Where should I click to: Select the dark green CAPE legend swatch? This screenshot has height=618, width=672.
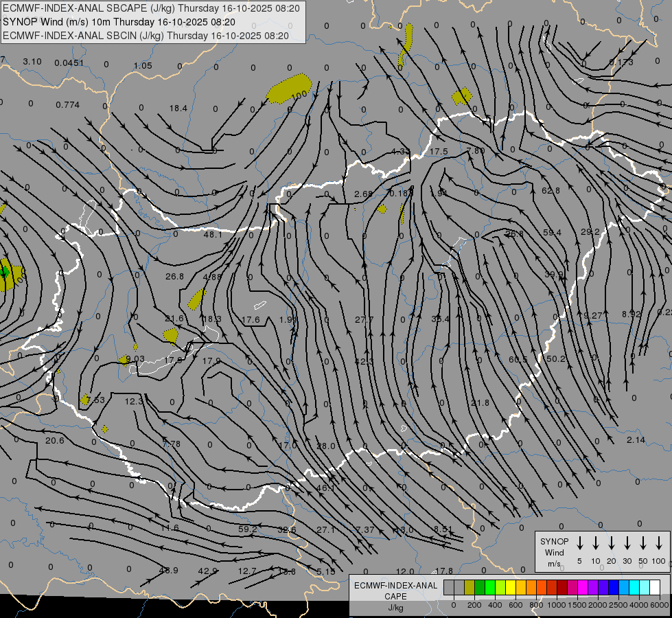(x=480, y=588)
